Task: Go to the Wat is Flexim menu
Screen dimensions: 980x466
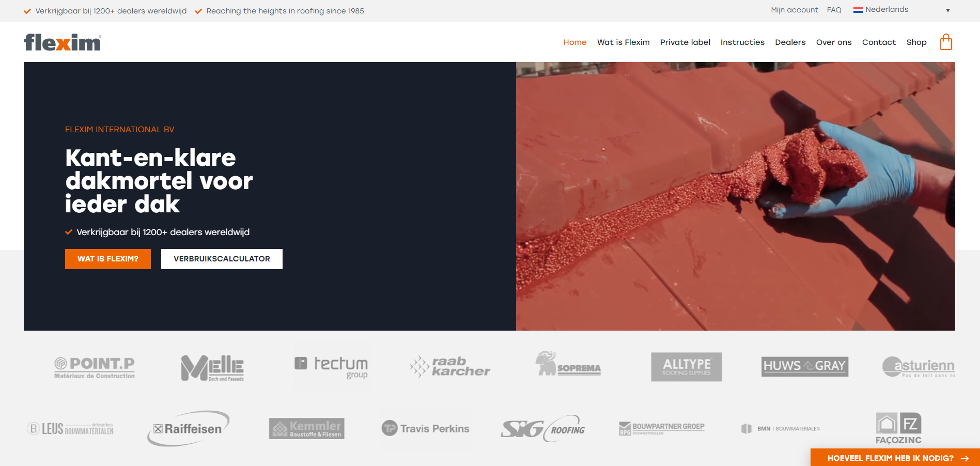Action: click(x=623, y=42)
